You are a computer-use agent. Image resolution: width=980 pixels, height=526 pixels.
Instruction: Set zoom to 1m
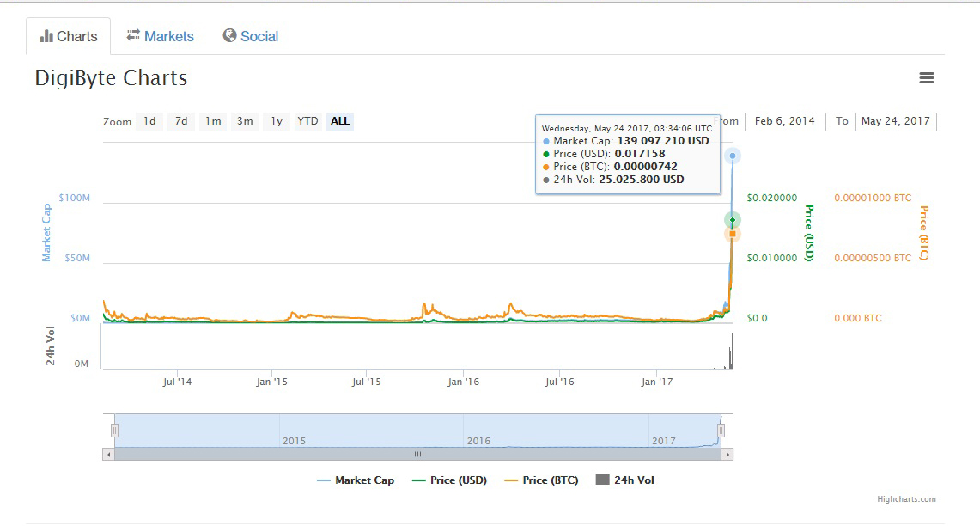coord(213,121)
